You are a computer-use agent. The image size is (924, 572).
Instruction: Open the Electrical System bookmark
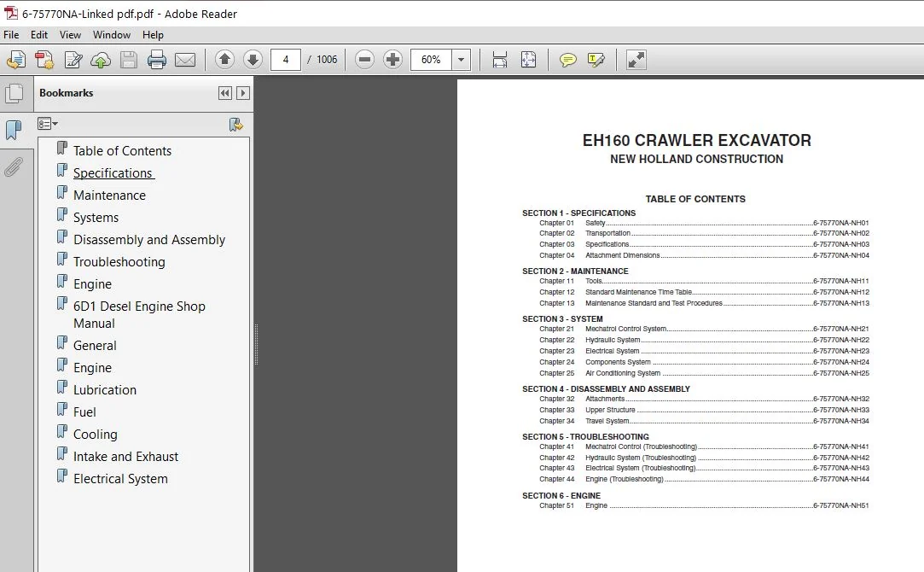120,479
